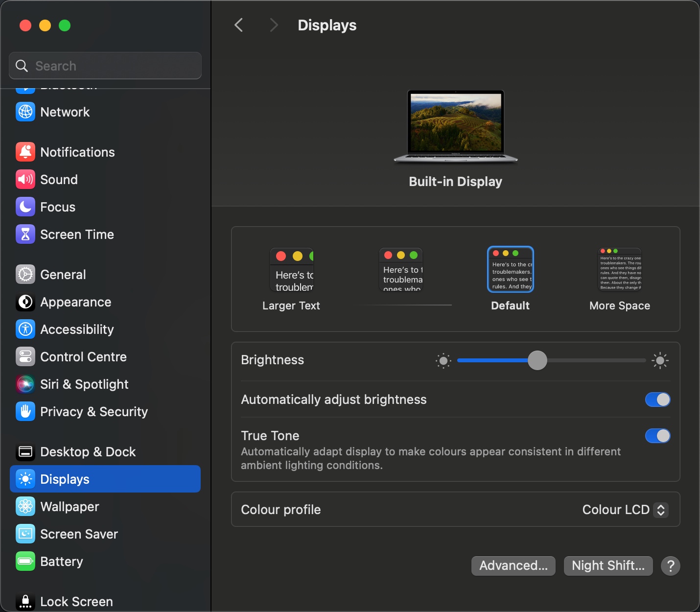Click the Focus moon icon
The height and width of the screenshot is (612, 700).
[x=25, y=207]
